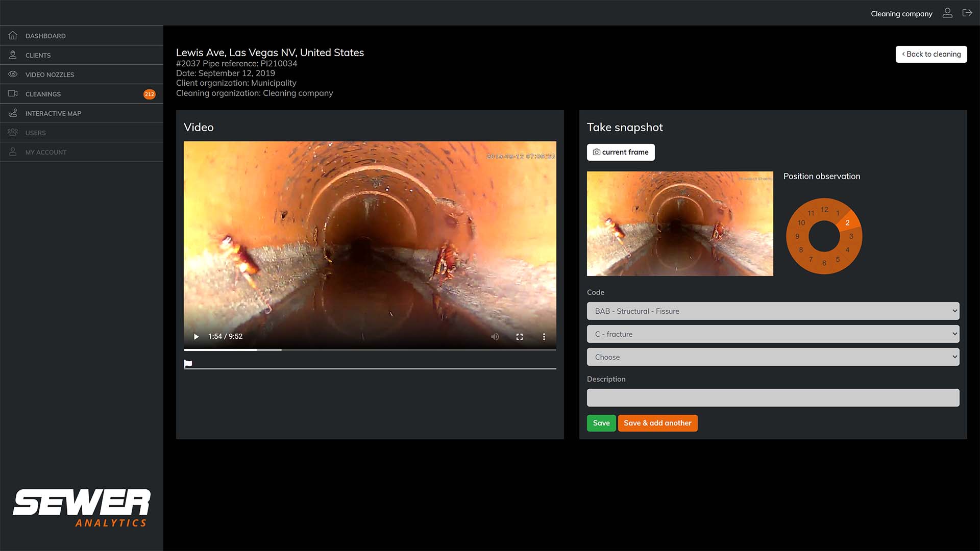Open the third Choose code dropdown

pos(773,357)
